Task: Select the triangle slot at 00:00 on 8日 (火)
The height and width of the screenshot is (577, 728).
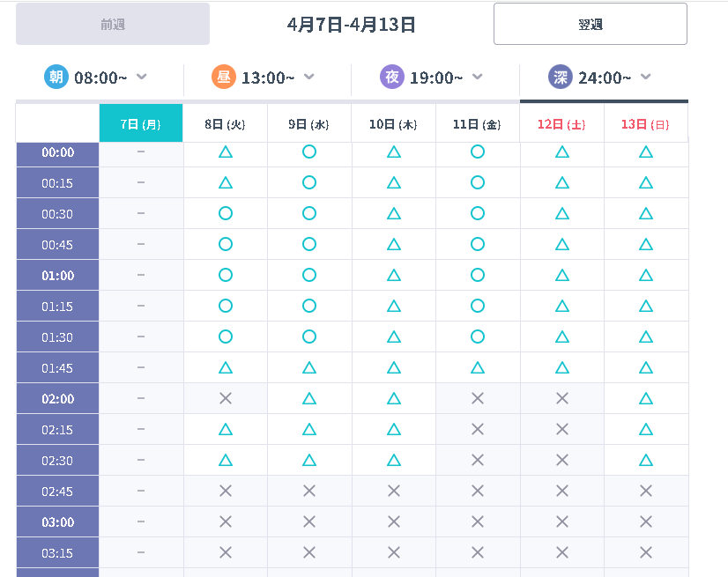Action: (226, 152)
